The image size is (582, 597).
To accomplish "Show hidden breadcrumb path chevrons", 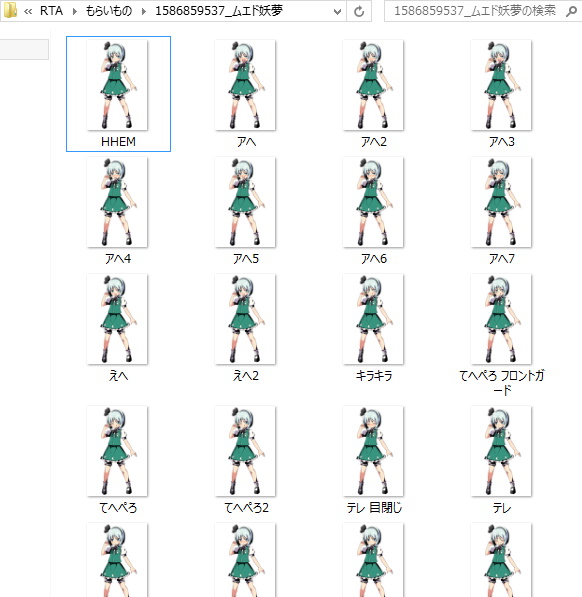I will coord(28,11).
